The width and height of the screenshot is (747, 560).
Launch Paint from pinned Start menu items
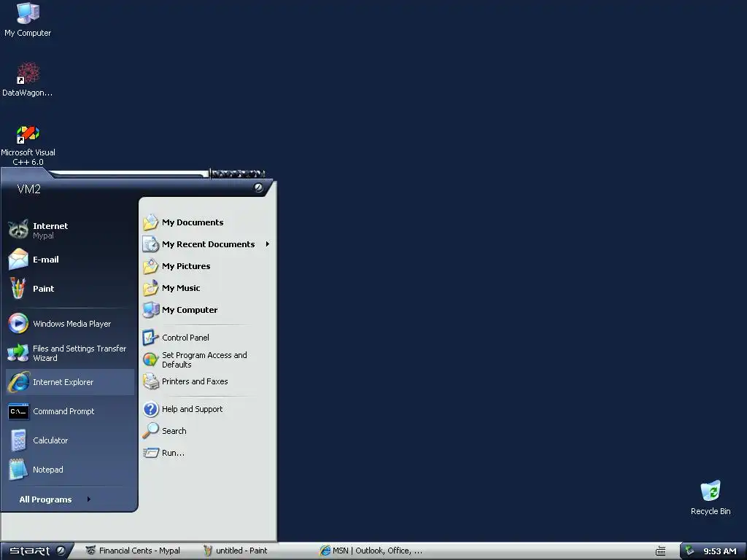70,289
